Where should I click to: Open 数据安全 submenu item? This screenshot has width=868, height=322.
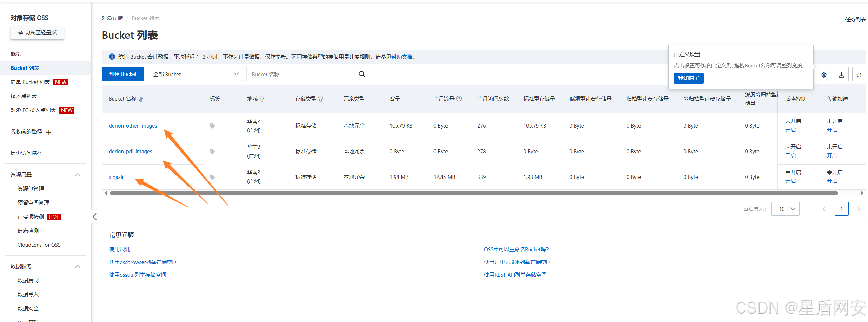[x=28, y=308]
